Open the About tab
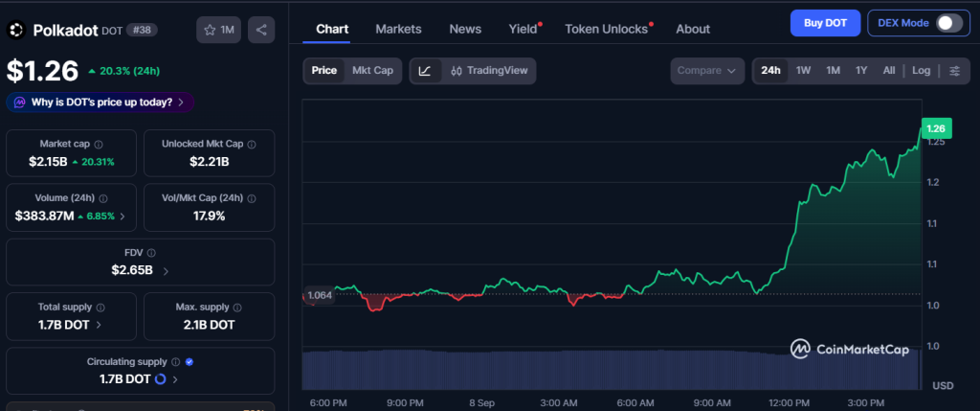Image resolution: width=980 pixels, height=411 pixels. pos(693,30)
